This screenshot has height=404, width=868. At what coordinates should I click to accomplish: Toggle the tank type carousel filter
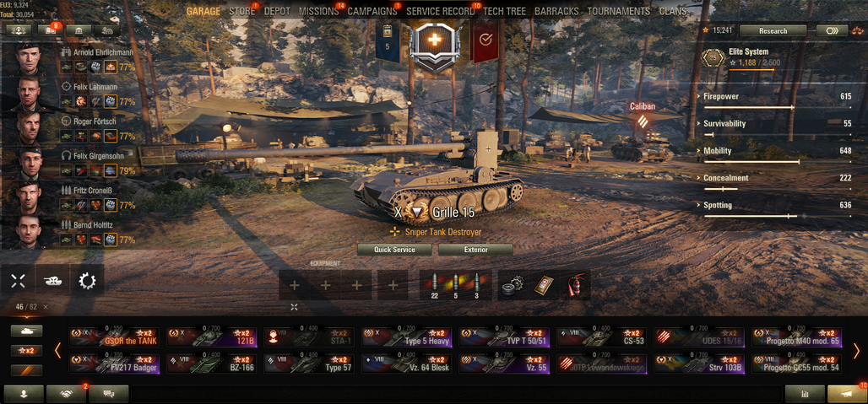26,331
